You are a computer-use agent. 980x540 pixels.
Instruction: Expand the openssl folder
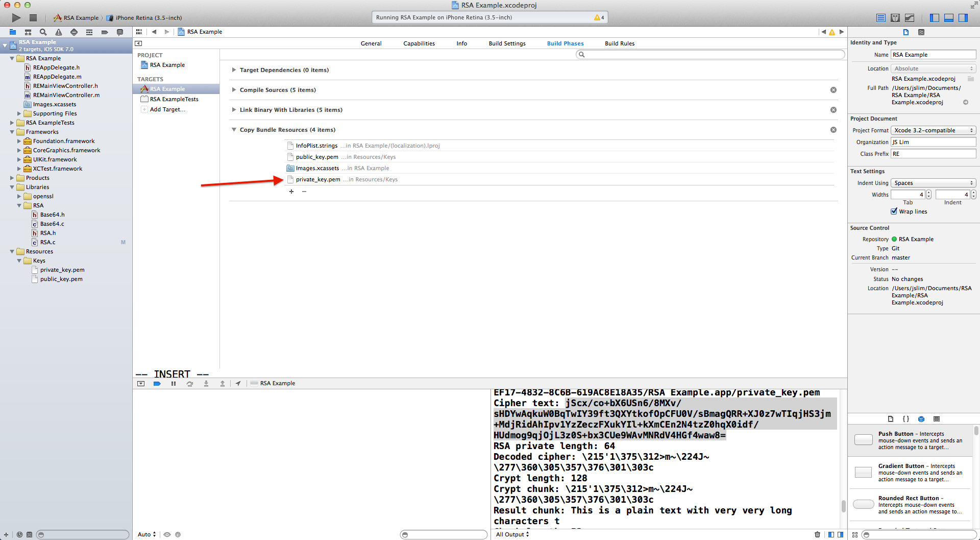19,196
